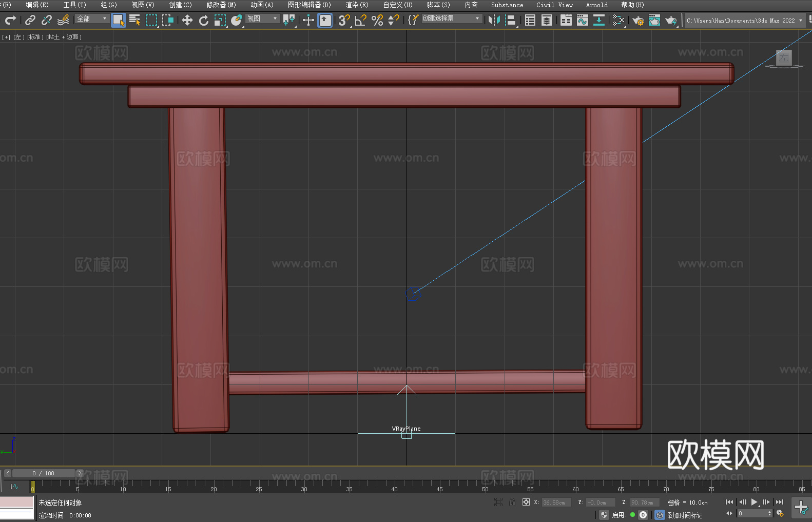Click the Z coordinate field
Viewport: 812px width, 522px height.
point(644,502)
